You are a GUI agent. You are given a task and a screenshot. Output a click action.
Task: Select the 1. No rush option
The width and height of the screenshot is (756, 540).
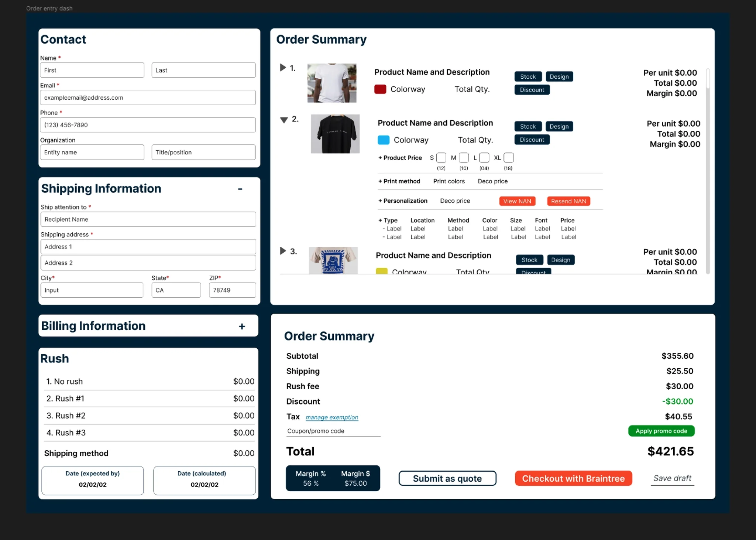(150, 382)
